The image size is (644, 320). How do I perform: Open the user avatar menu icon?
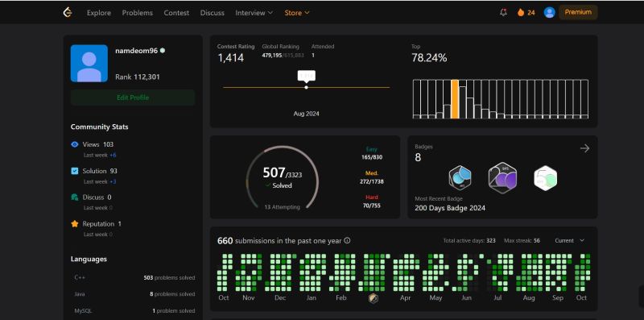click(x=550, y=12)
